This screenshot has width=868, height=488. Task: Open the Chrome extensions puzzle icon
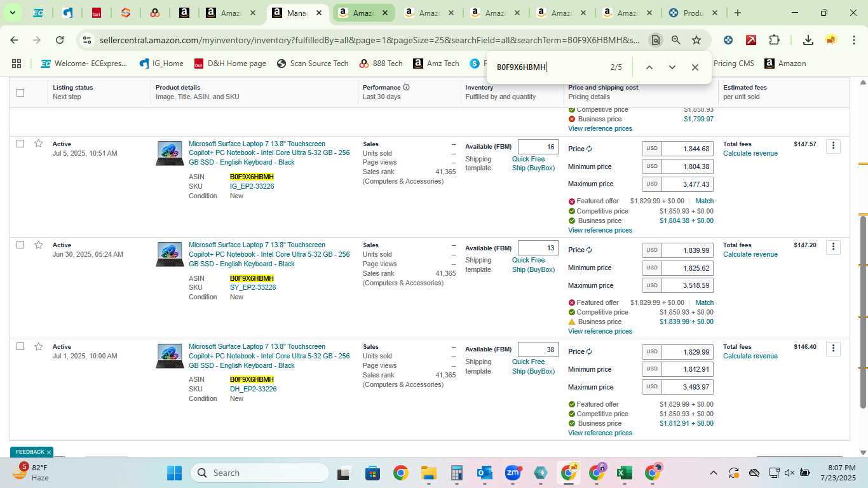[x=774, y=40]
